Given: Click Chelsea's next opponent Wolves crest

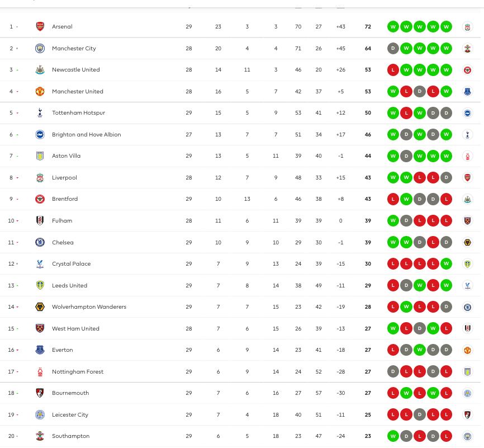Looking at the screenshot, I should tap(468, 242).
